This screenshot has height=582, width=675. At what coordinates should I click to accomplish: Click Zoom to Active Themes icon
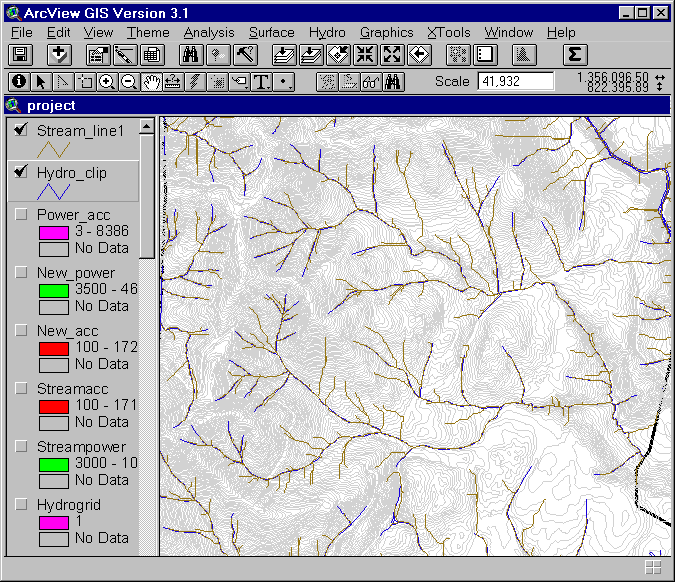click(x=311, y=55)
